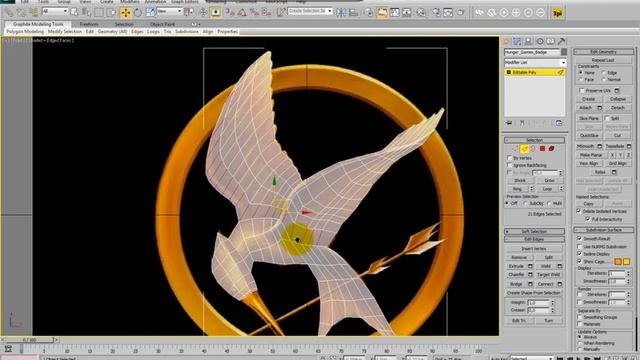640x360 pixels.
Task: Select SubObj preview selection radio
Action: tap(525, 203)
